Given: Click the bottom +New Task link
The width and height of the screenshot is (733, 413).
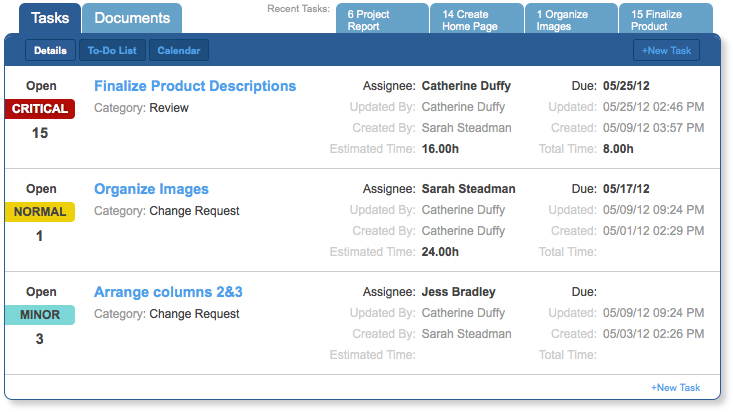Looking at the screenshot, I should tap(675, 387).
